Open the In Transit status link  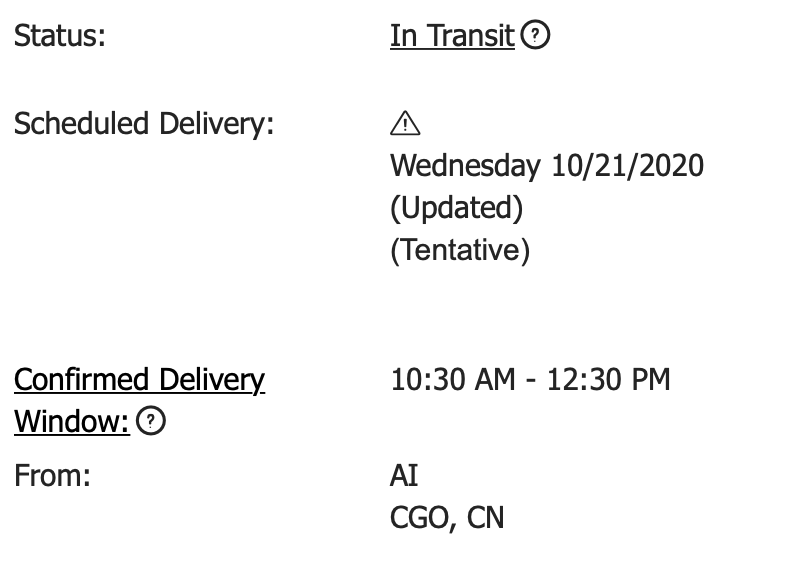click(x=452, y=36)
